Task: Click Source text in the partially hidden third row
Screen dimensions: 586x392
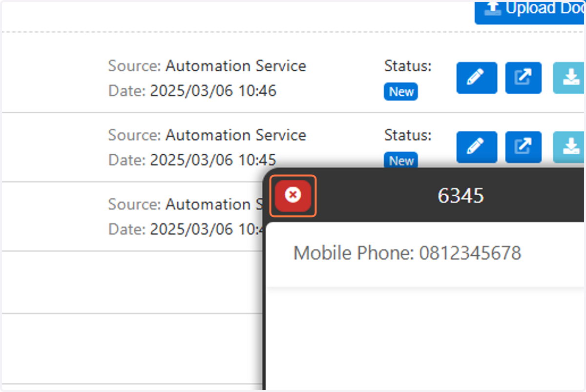Action: pyautogui.click(x=186, y=204)
